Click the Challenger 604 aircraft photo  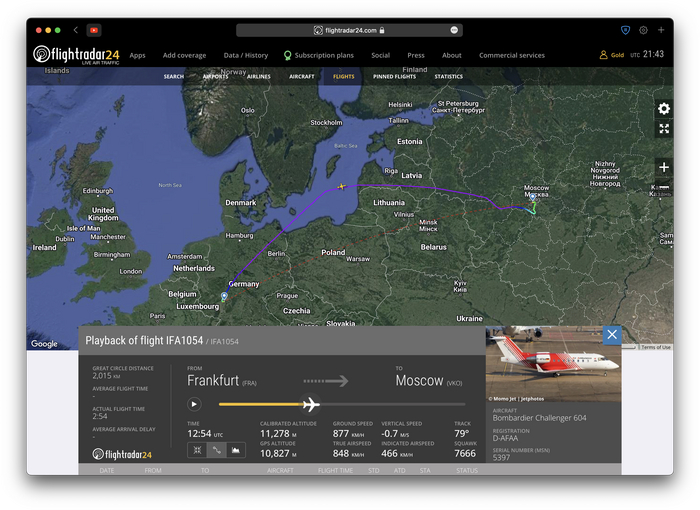[x=553, y=364]
